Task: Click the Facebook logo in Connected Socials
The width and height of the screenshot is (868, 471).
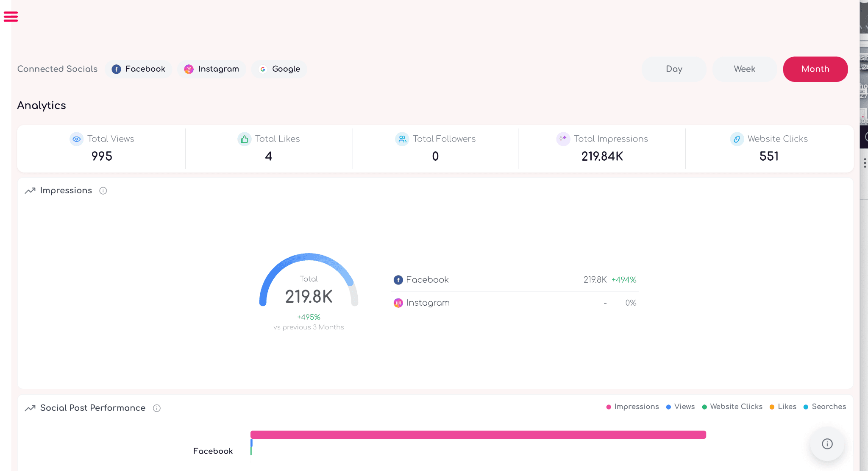Action: click(x=117, y=69)
